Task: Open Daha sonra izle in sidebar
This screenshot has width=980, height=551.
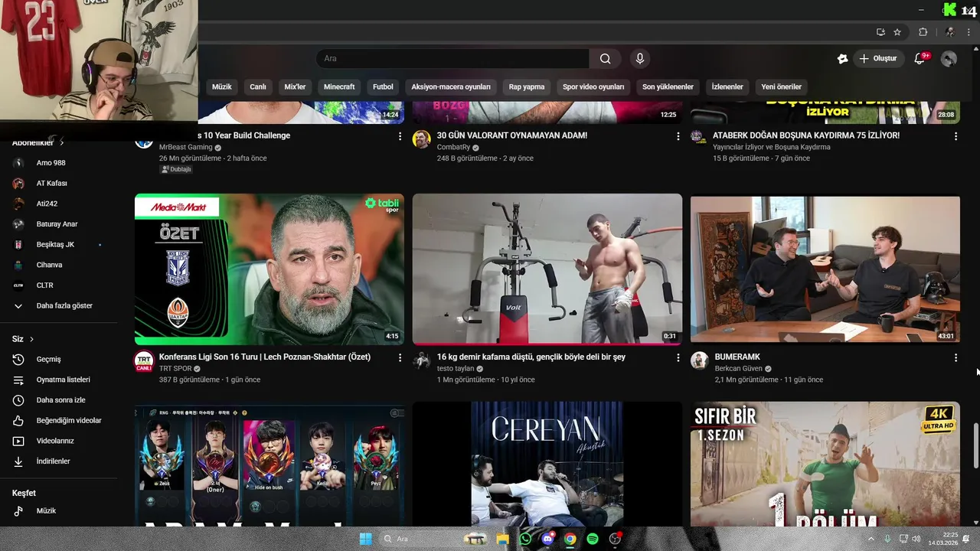Action: click(59, 400)
